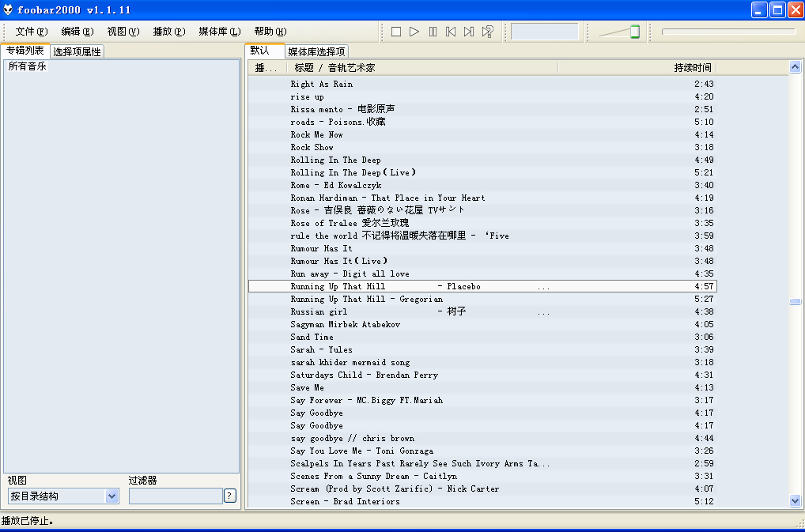Click the Pause button in toolbar
Screen dimensions: 805x532
pos(433,32)
